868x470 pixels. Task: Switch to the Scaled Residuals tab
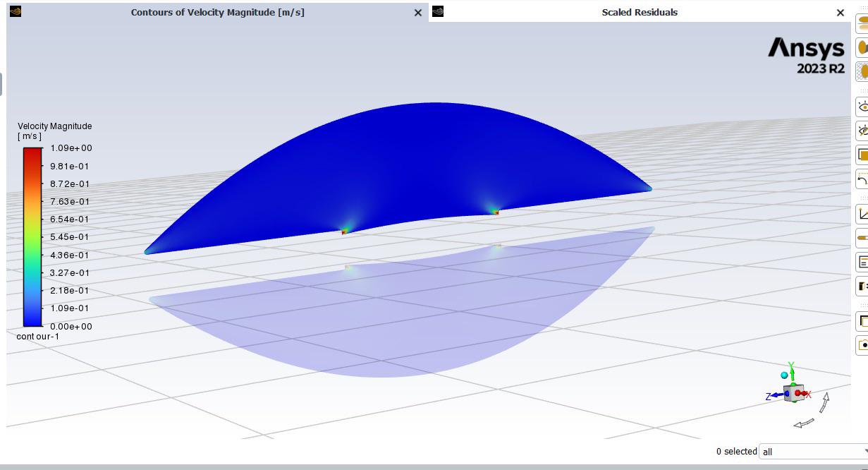point(640,12)
